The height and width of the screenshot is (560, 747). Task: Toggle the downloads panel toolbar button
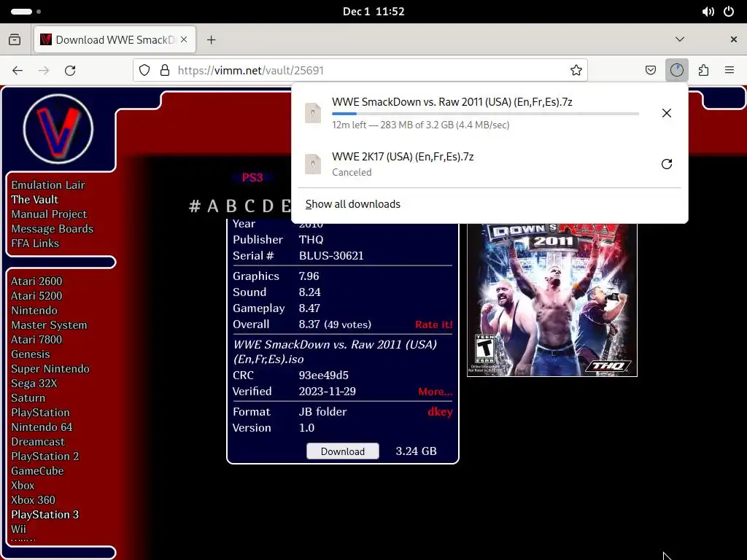click(676, 71)
